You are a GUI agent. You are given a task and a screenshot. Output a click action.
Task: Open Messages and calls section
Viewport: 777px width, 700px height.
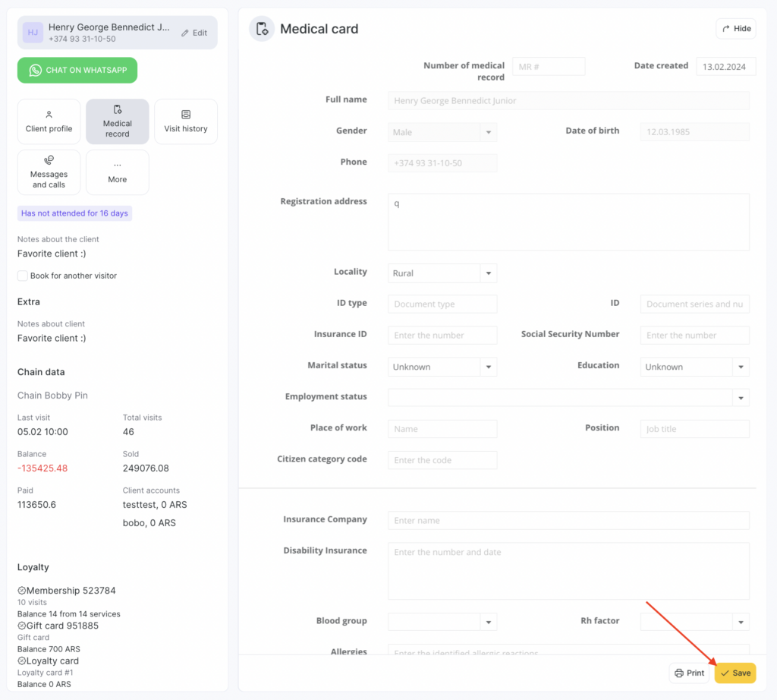pos(49,172)
